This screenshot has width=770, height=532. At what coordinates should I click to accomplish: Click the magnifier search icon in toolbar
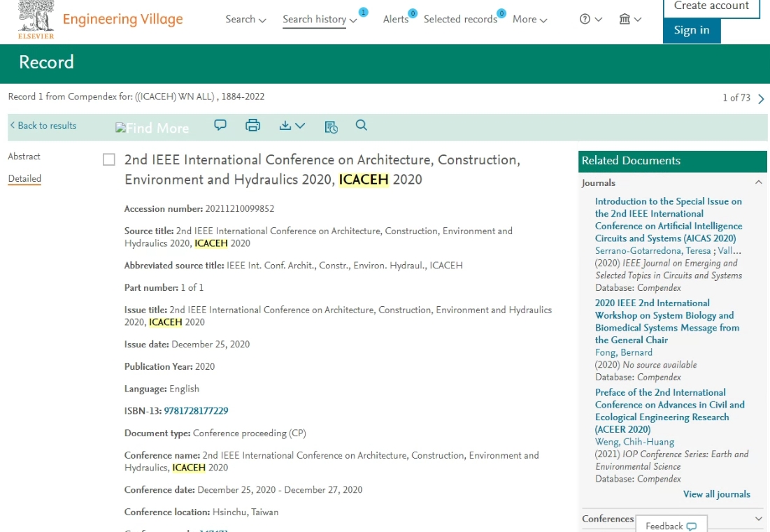tap(361, 125)
